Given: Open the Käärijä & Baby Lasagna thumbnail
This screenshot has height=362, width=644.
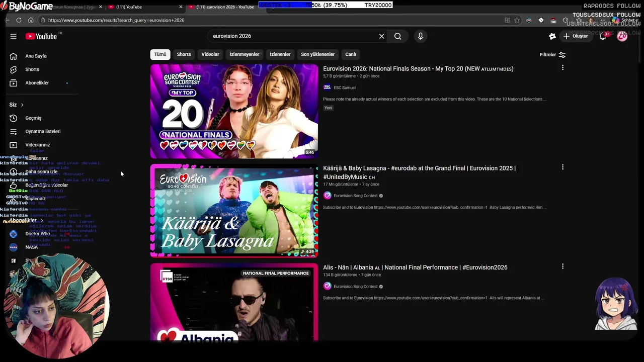Looking at the screenshot, I should pos(234,211).
